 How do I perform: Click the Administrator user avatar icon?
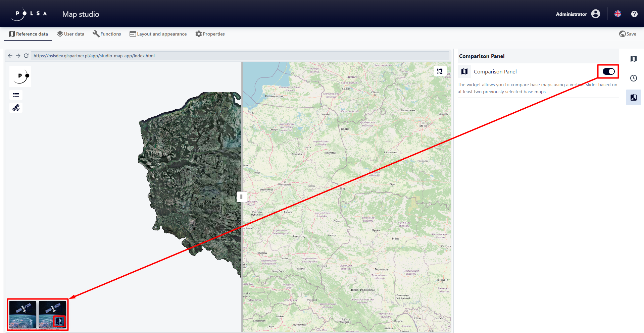(x=596, y=14)
